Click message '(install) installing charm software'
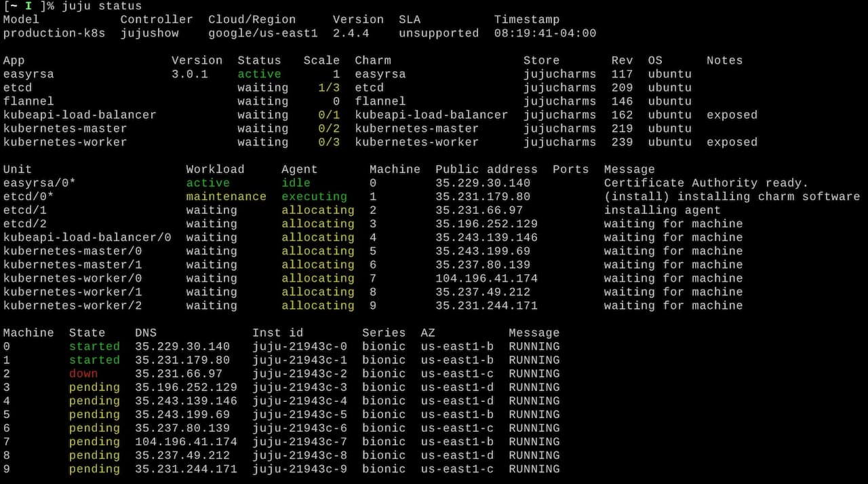The image size is (868, 484). point(732,196)
